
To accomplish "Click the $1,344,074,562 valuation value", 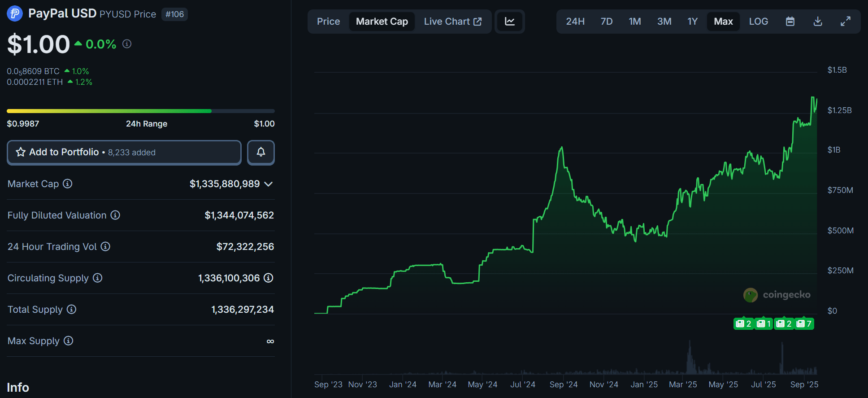I will click(x=239, y=215).
